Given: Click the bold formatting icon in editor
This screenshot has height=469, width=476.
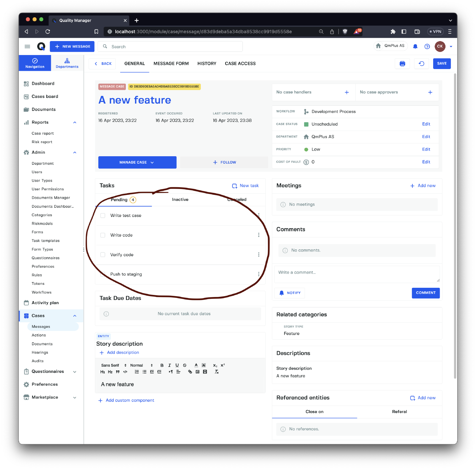Looking at the screenshot, I should coord(162,365).
